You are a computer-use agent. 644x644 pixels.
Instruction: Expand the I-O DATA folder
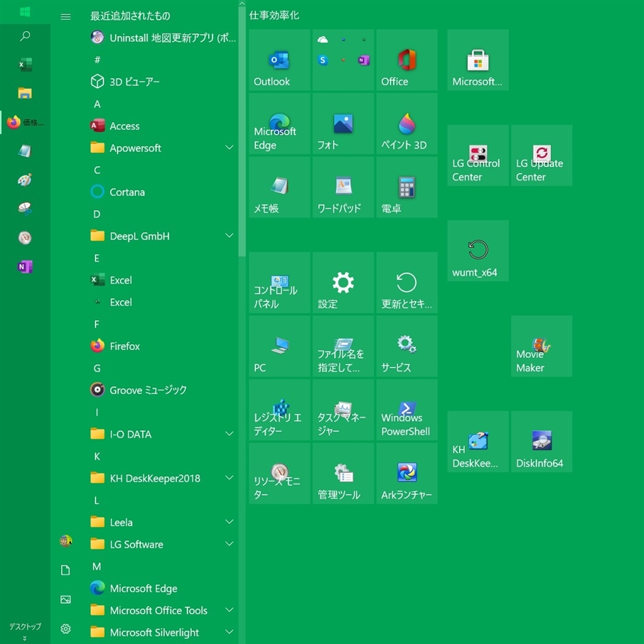click(162, 434)
